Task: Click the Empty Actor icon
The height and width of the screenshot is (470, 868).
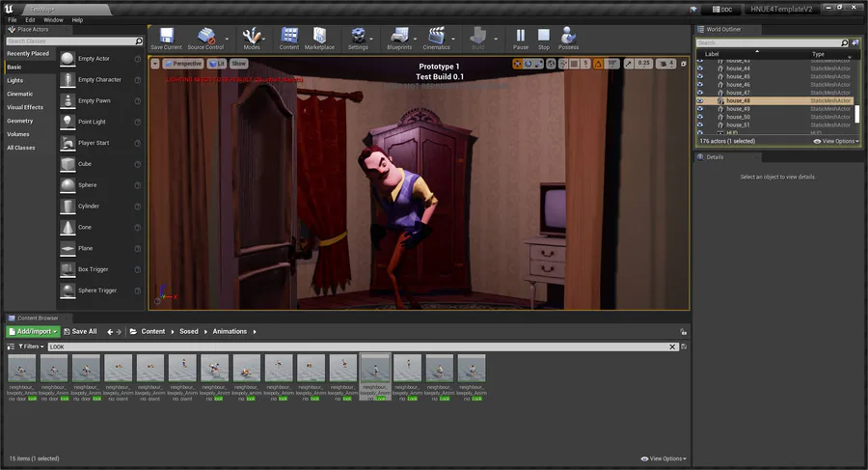Action: (68, 59)
